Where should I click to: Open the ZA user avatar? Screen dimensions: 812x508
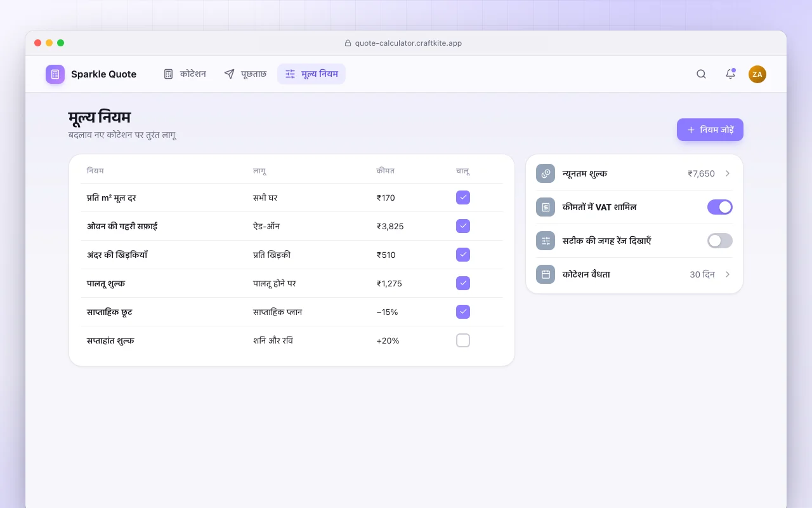(x=757, y=74)
